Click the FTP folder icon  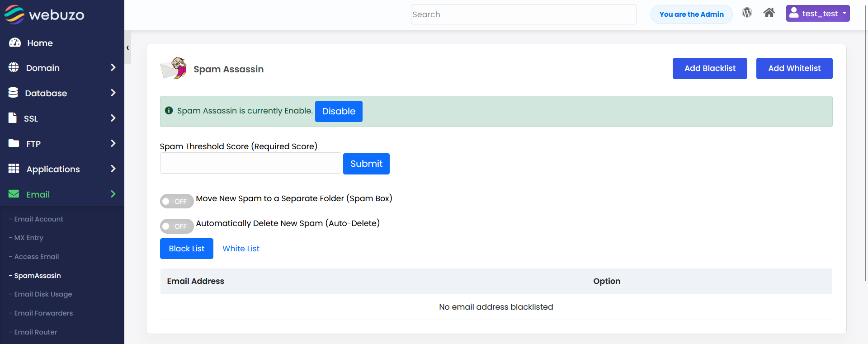[x=14, y=143]
